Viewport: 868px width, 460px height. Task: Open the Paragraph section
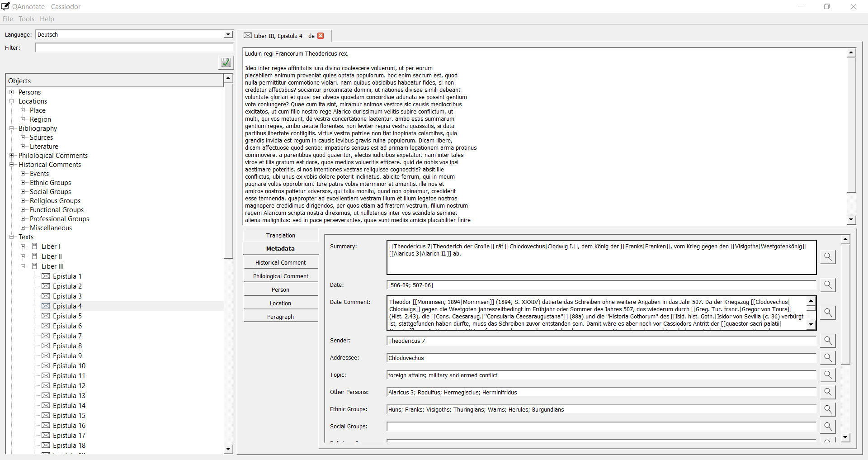281,317
